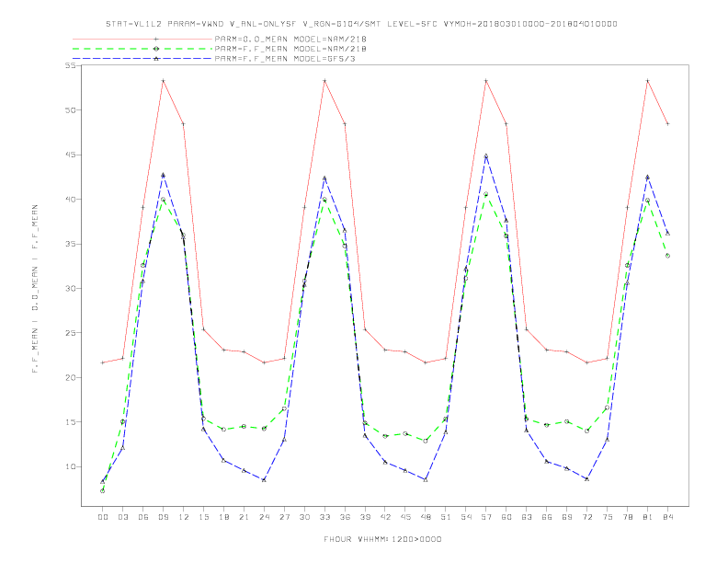Click the x-axis tick label 66
The width and height of the screenshot is (728, 563).
tap(547, 517)
